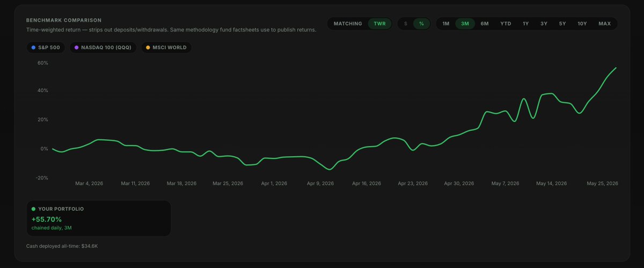Image resolution: width=644 pixels, height=268 pixels.
Task: Click the YOUR PORTFOLIO label
Action: pos(61,209)
